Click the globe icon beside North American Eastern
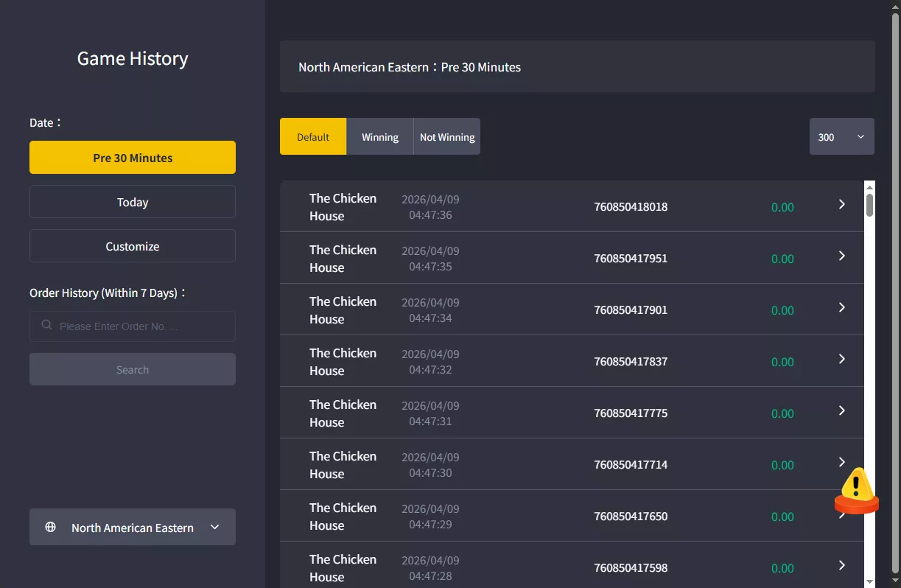The image size is (901, 588). (50, 527)
